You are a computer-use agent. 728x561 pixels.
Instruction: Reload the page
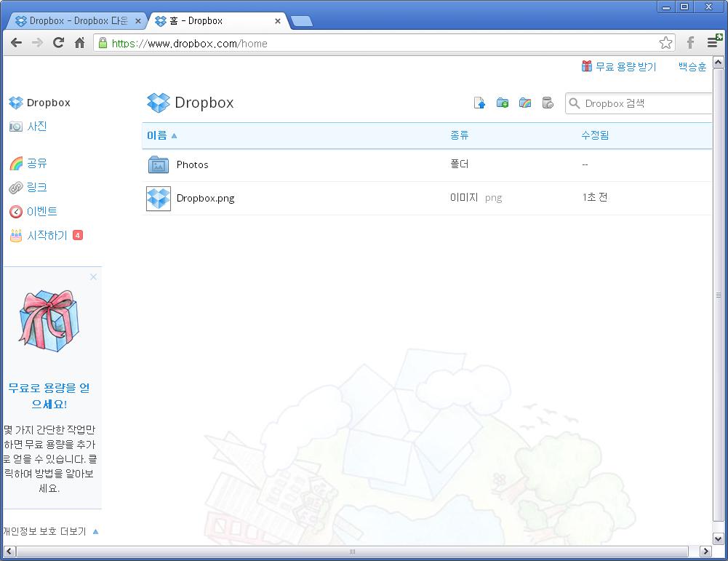[58, 43]
